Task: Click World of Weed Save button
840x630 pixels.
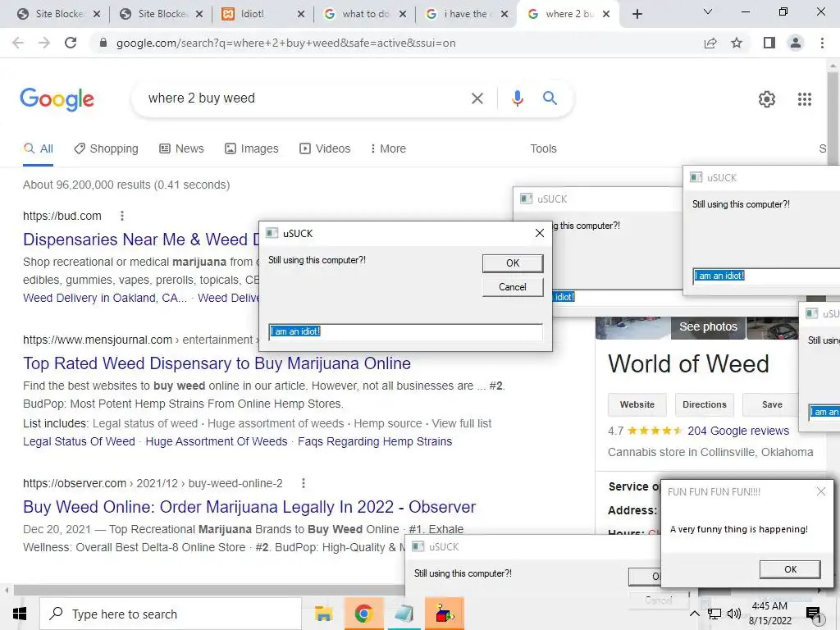Action: (772, 404)
